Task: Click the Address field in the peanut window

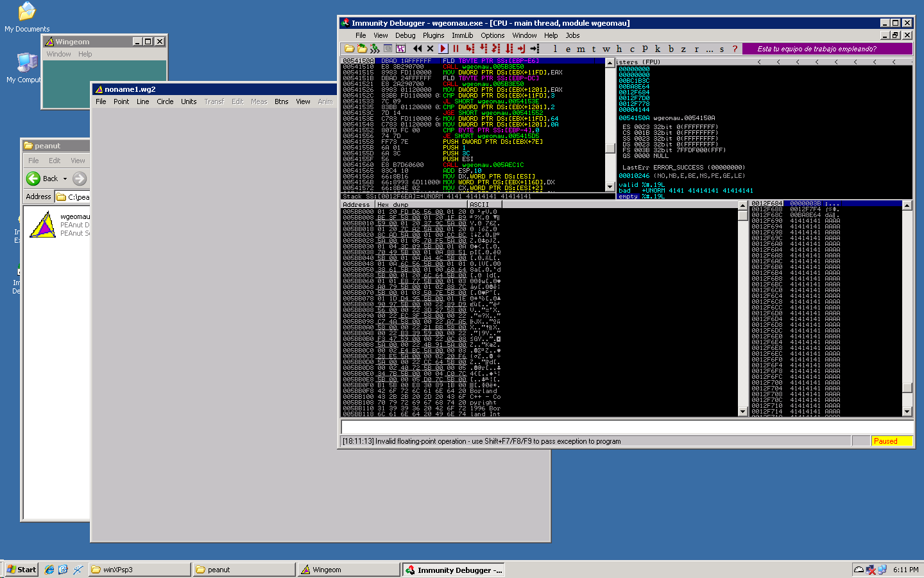Action: tap(73, 197)
